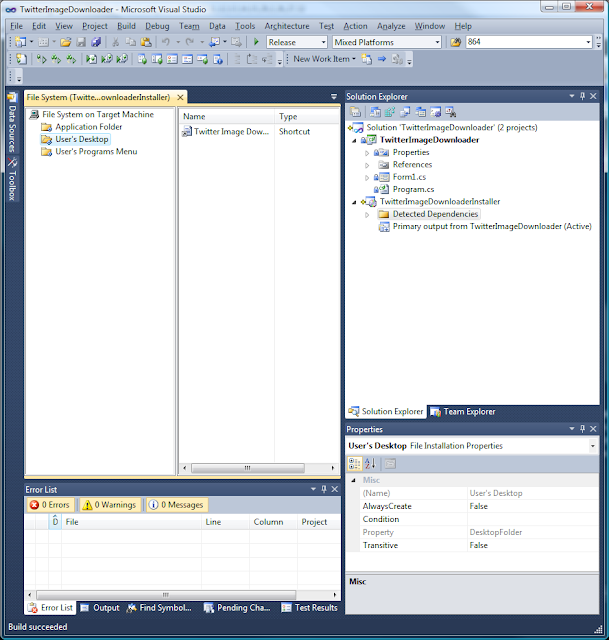
Task: Open the Build menu
Action: (x=126, y=26)
